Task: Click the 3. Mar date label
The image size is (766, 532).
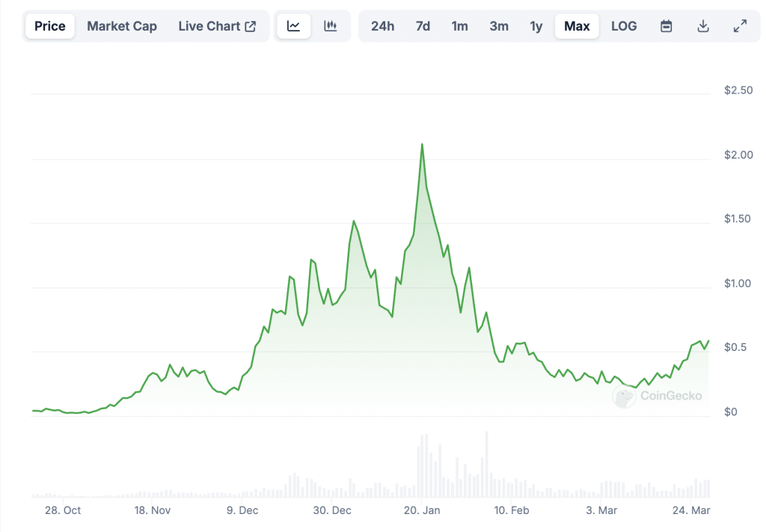Action: point(601,510)
